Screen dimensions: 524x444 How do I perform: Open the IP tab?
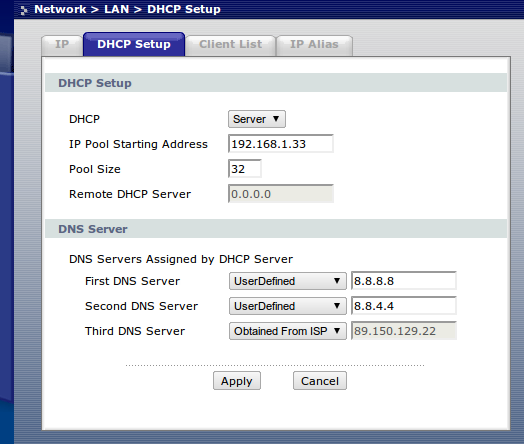62,45
